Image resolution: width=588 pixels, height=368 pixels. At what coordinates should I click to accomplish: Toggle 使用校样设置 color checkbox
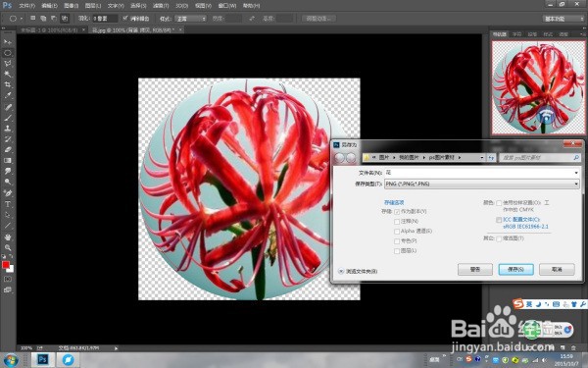[x=499, y=203]
